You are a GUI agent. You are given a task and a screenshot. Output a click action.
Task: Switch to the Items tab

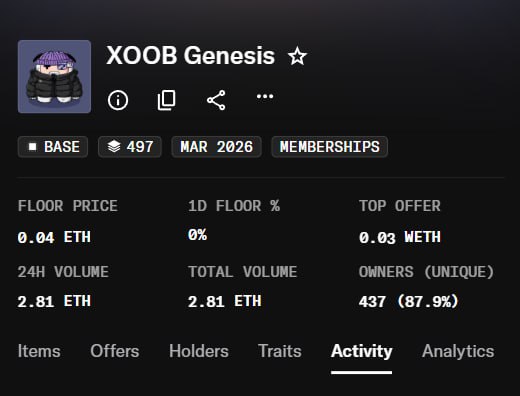pyautogui.click(x=39, y=351)
